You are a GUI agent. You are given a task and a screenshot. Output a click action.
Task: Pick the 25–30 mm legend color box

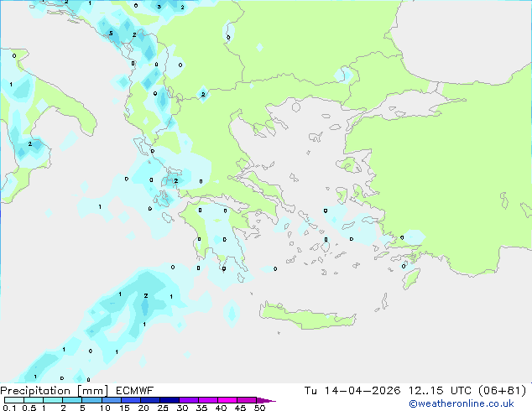click(x=170, y=400)
